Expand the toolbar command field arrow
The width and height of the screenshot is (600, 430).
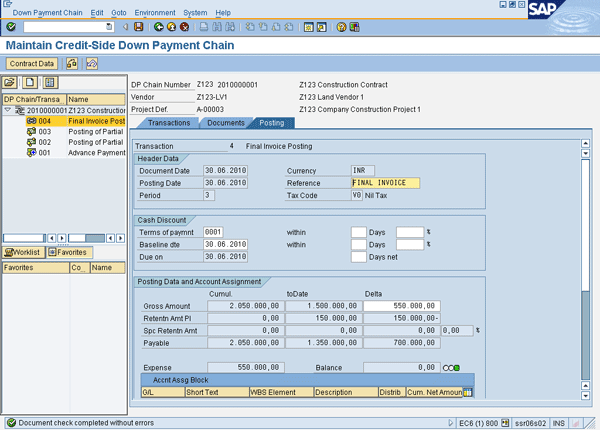pyautogui.click(x=125, y=27)
